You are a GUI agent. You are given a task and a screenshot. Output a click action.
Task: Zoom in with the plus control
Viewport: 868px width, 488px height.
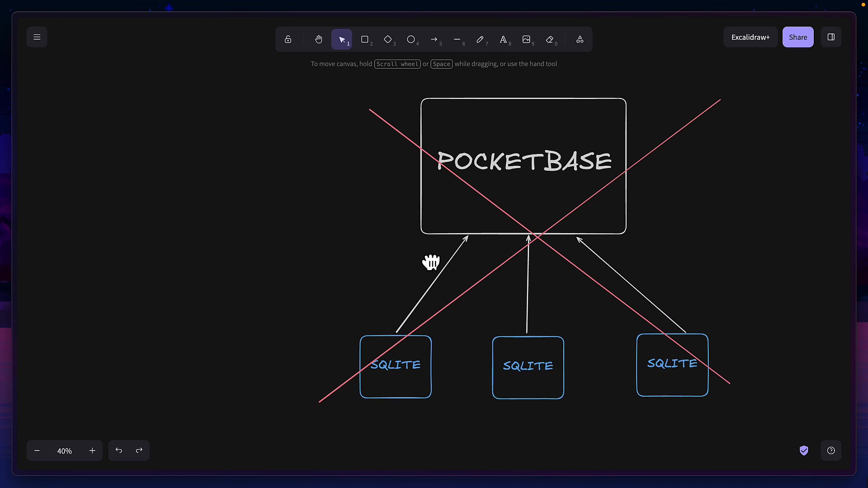click(92, 450)
